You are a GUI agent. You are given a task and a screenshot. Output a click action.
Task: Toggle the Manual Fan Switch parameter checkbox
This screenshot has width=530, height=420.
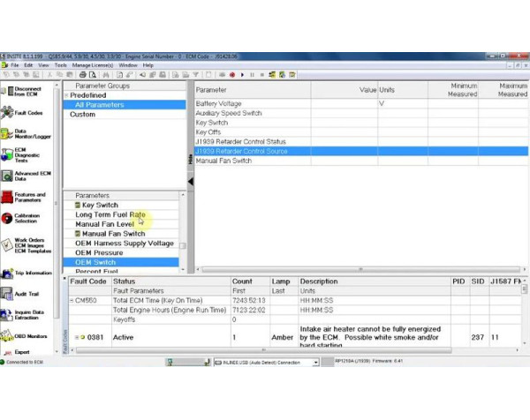coord(78,234)
